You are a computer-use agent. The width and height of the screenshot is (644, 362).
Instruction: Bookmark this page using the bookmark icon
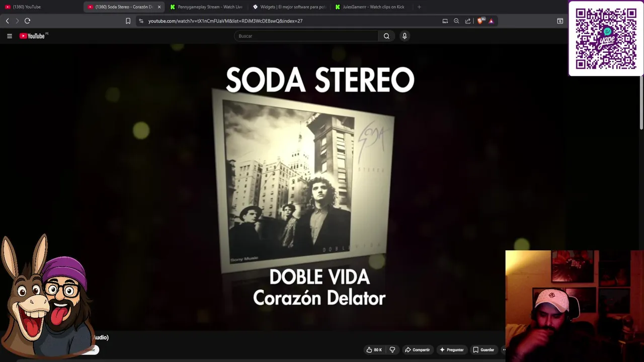pyautogui.click(x=128, y=21)
